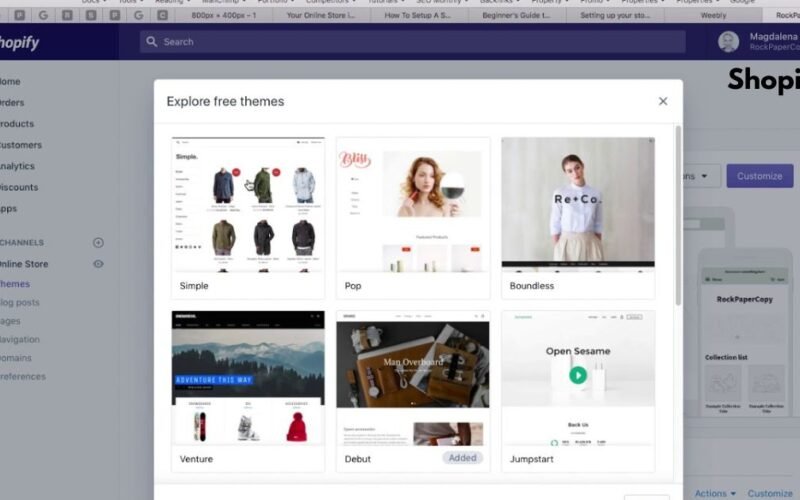Viewport: 800px width, 500px height.
Task: Switch to Beginner's Guide browser tab
Action: coord(516,15)
